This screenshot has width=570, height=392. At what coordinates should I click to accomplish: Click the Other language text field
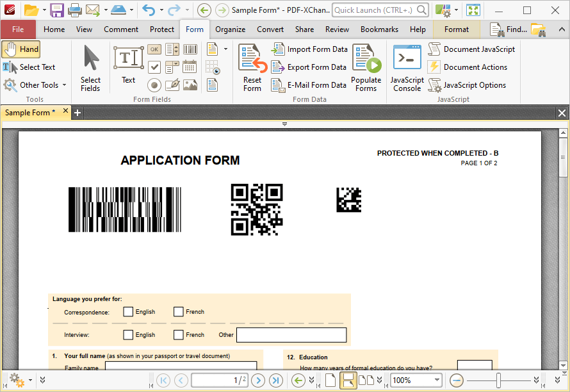click(291, 335)
